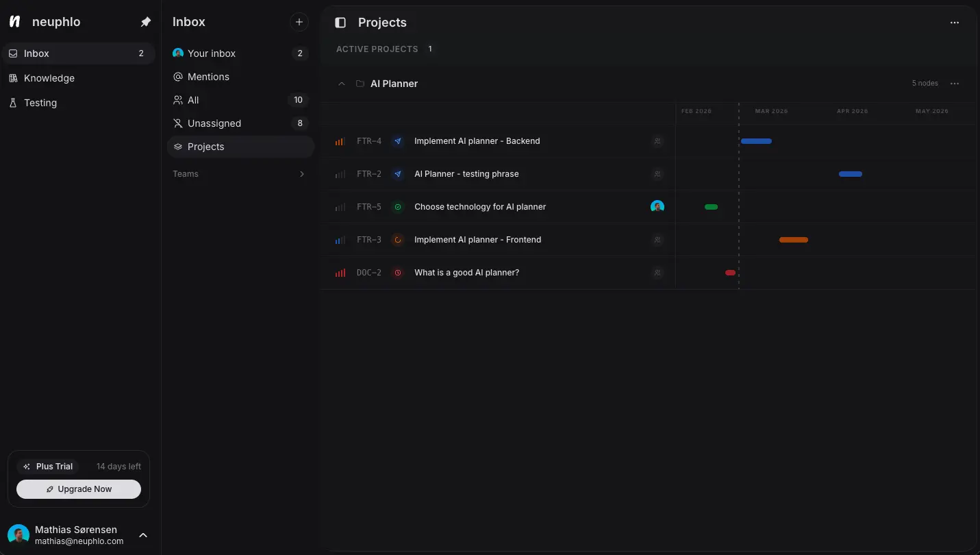Open the account menu chevron near Mathias Sørensen
The height and width of the screenshot is (555, 980).
pyautogui.click(x=142, y=535)
